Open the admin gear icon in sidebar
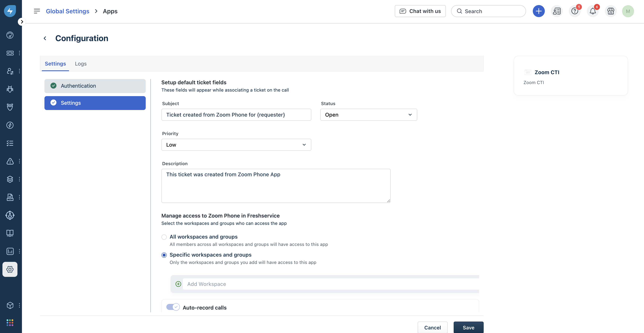Image resolution: width=644 pixels, height=333 pixels. 10,269
